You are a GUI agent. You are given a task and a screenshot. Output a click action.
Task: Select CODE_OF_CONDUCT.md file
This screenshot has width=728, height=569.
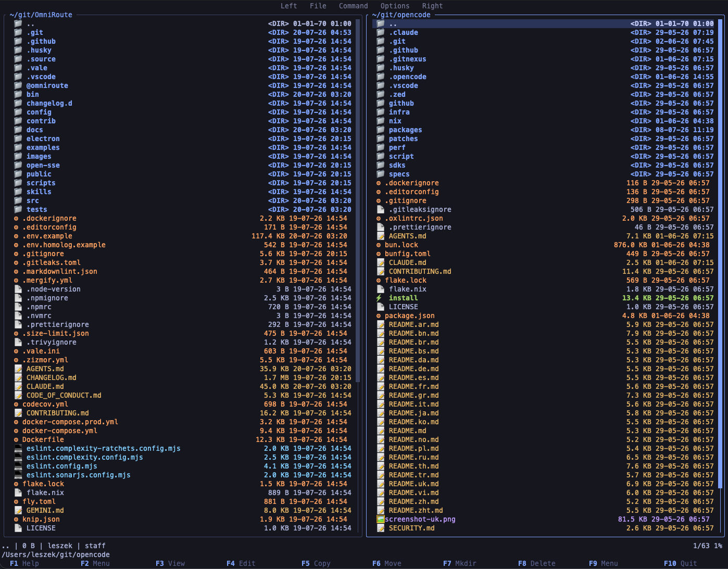coord(64,395)
